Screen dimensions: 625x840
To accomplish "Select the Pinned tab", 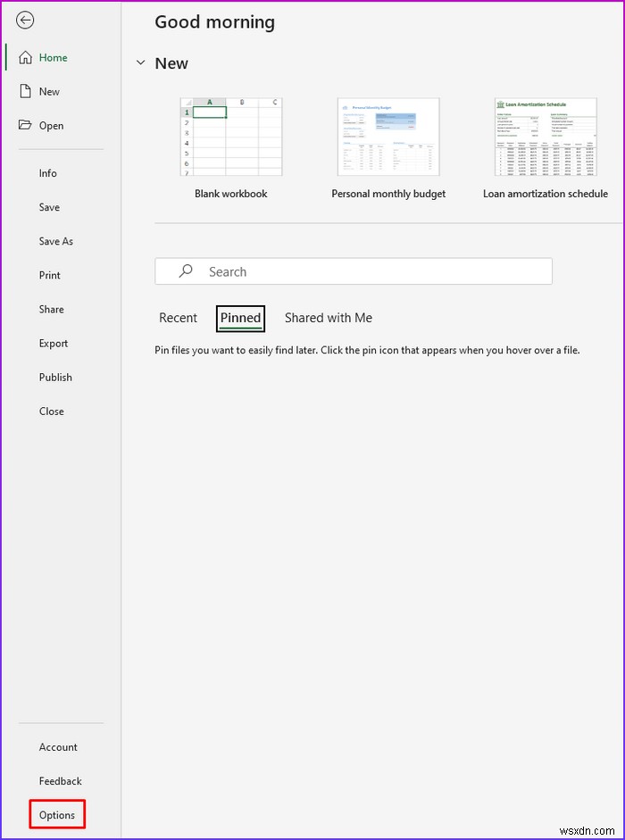I will pos(241,318).
